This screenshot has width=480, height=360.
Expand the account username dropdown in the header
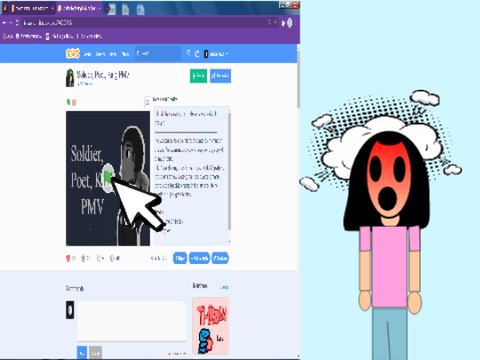click(x=216, y=54)
